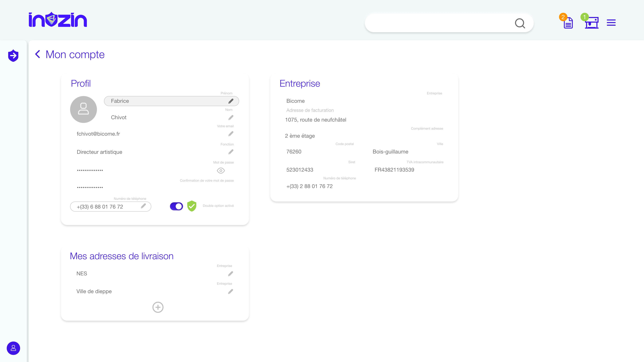Open the hamburger menu
This screenshot has width=644, height=362.
611,23
